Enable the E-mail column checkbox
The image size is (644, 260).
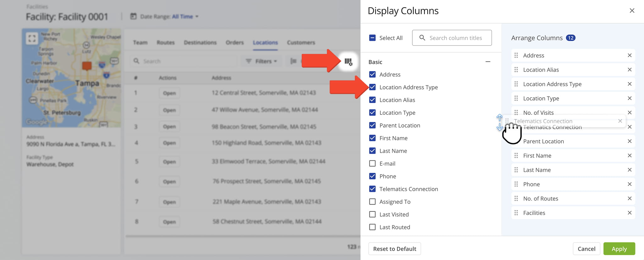372,163
